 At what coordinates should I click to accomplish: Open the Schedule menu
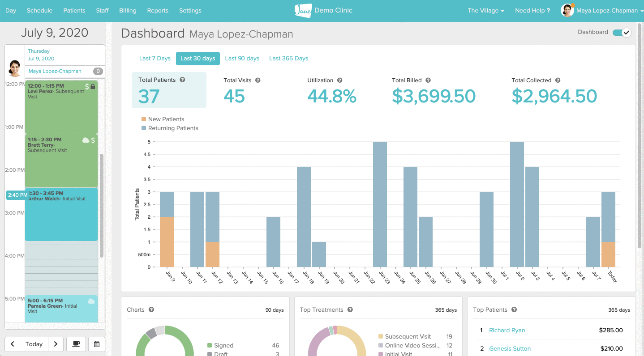39,10
